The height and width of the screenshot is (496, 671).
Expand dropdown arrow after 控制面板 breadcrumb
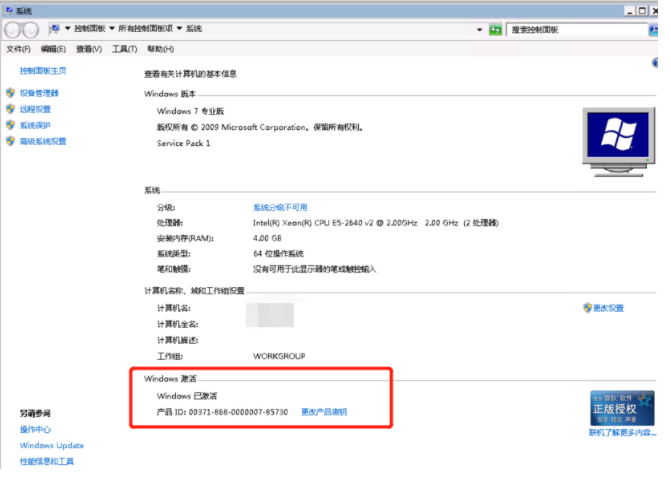point(112,29)
